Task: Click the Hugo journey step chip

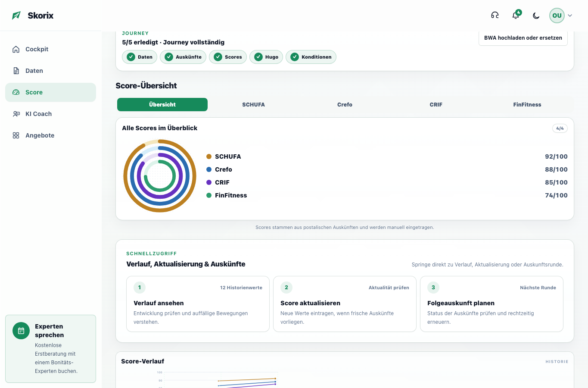Action: click(x=266, y=57)
